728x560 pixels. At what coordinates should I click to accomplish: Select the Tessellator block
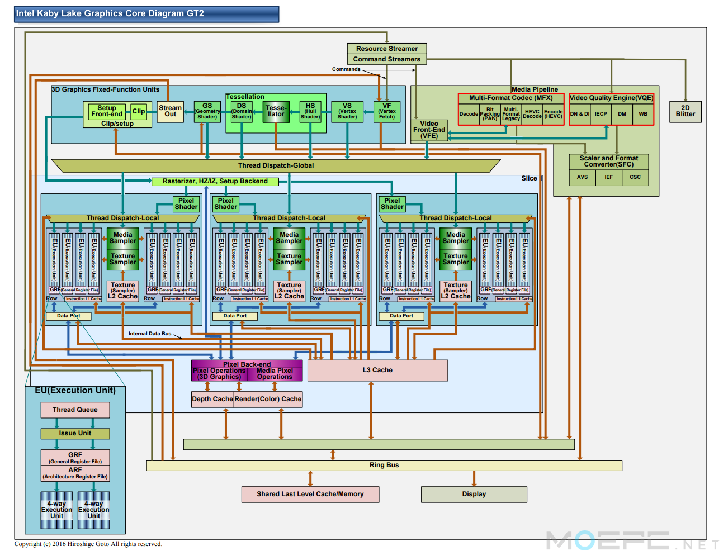click(x=276, y=111)
